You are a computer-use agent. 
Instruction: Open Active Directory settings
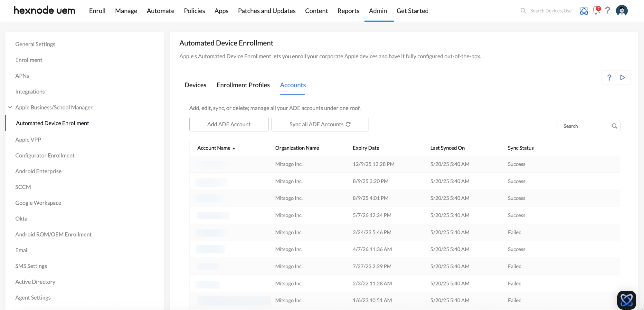pyautogui.click(x=35, y=282)
